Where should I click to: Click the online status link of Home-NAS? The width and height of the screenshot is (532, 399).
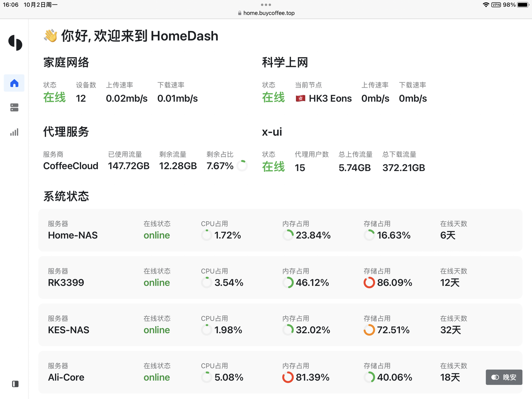click(156, 235)
